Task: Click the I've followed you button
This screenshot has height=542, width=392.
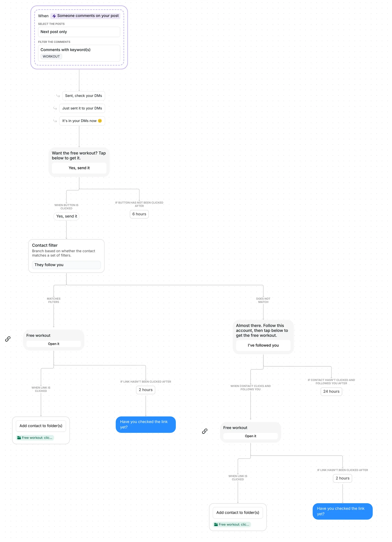Action: point(263,345)
